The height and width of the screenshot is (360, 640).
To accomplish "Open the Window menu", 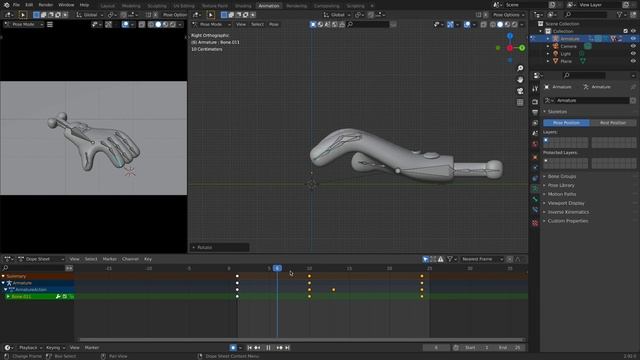I will pos(66,5).
